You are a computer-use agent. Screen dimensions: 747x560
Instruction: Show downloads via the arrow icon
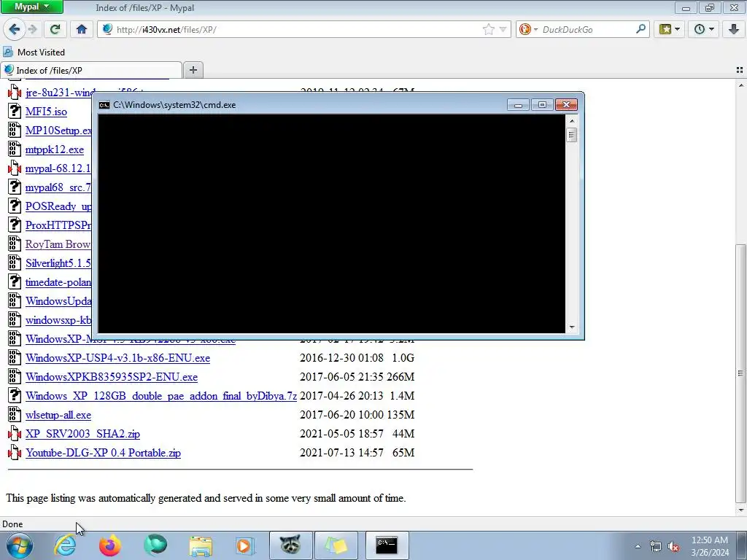point(734,29)
